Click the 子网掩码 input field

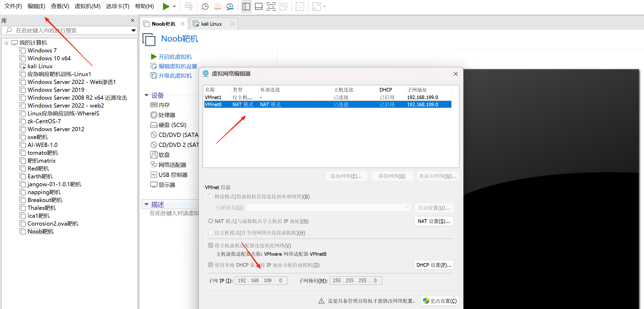pyautogui.click(x=356, y=281)
